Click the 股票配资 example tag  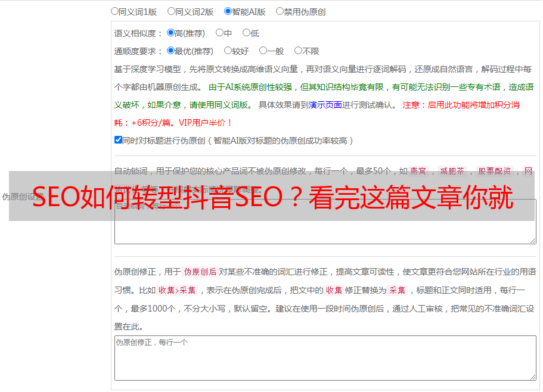point(495,171)
